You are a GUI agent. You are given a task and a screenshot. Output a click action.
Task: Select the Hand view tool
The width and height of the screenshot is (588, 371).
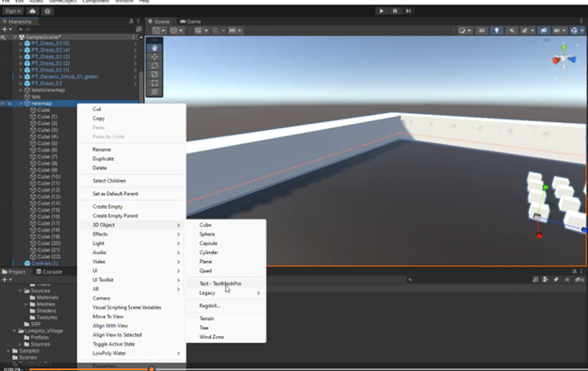click(x=155, y=48)
